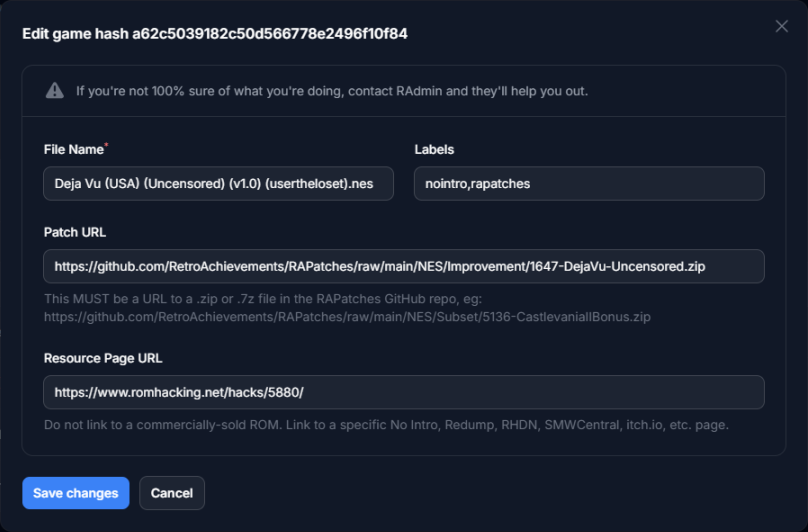Click the contact RAdmin warning message
The height and width of the screenshot is (532, 808).
pyautogui.click(x=332, y=91)
